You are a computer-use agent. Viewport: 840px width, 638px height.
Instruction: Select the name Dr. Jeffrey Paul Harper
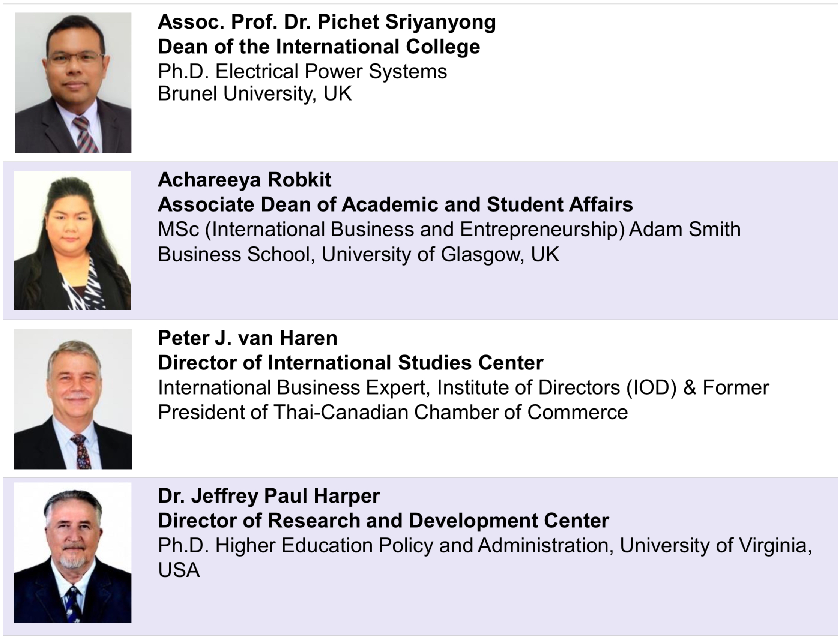(269, 496)
